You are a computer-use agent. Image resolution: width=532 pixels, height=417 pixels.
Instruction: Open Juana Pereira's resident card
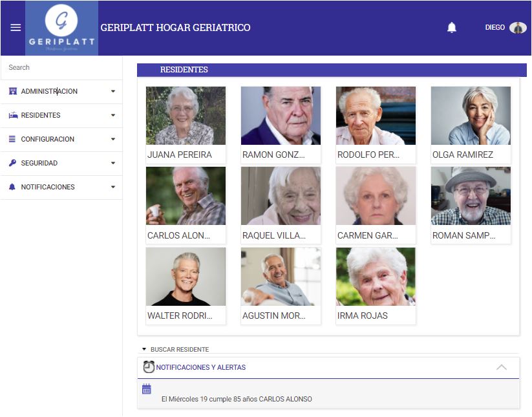coord(186,125)
